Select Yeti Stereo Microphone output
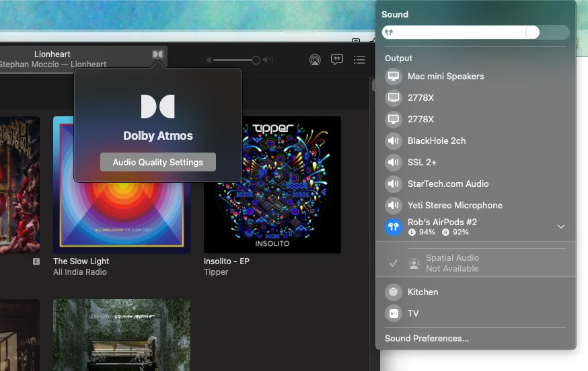The height and width of the screenshot is (371, 588). (476, 206)
